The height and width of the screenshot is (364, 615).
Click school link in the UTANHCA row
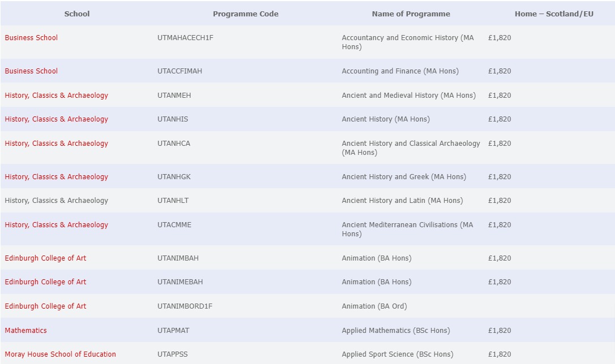(56, 144)
